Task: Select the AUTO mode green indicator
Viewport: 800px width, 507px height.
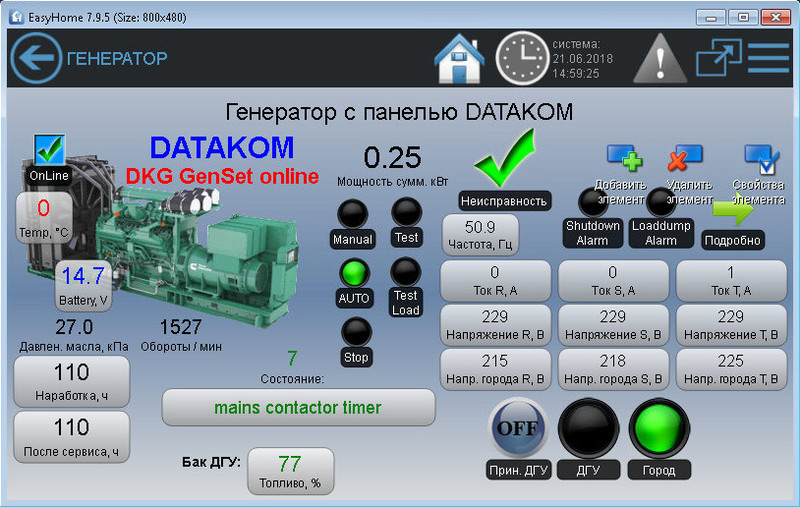Action: coord(353,273)
